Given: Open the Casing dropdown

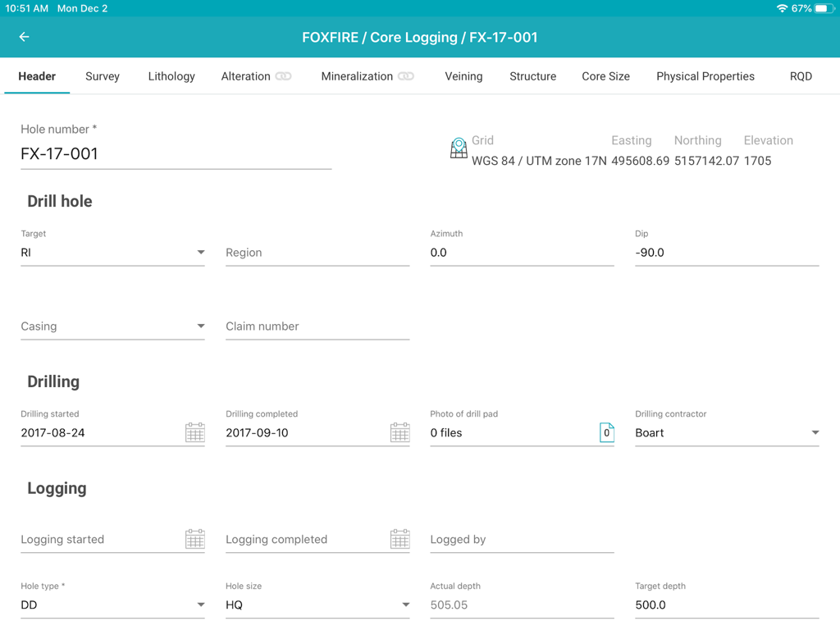Looking at the screenshot, I should 200,326.
